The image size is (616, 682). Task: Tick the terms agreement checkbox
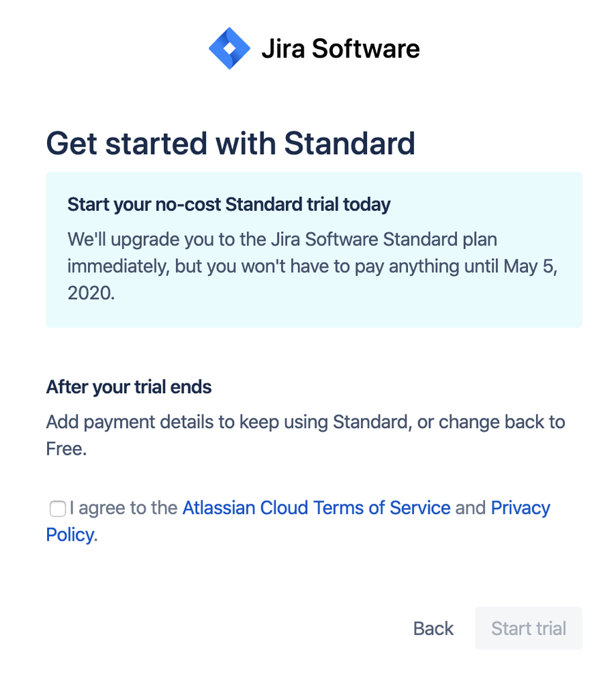pyautogui.click(x=57, y=509)
